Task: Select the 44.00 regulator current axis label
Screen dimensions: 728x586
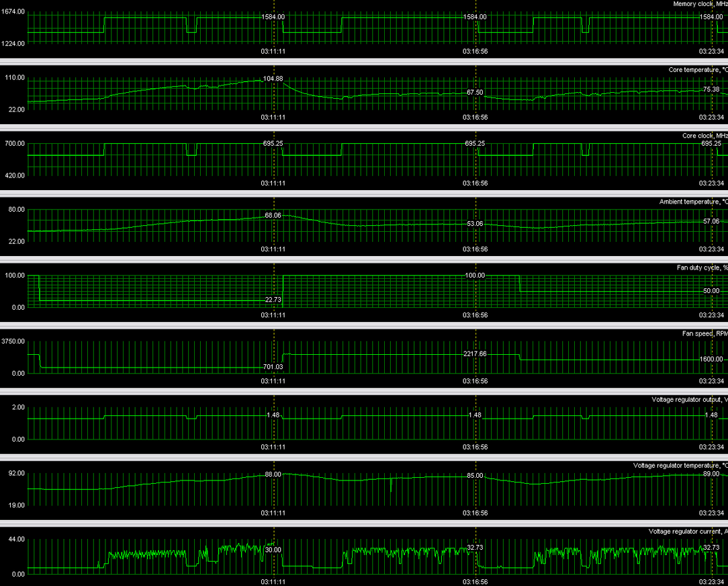Action: coord(17,540)
